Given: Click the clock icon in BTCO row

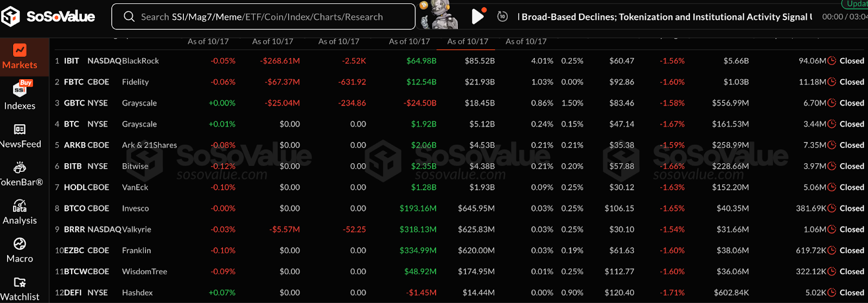Looking at the screenshot, I should pyautogui.click(x=832, y=208).
